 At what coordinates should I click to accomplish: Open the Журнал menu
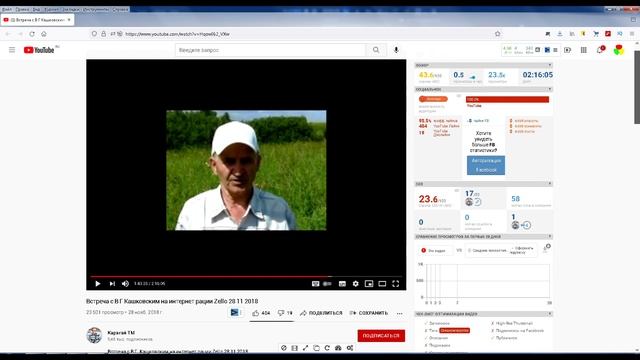(51, 9)
